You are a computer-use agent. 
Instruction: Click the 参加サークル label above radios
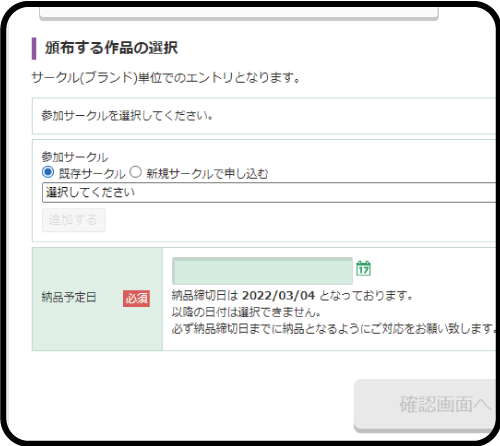75,157
